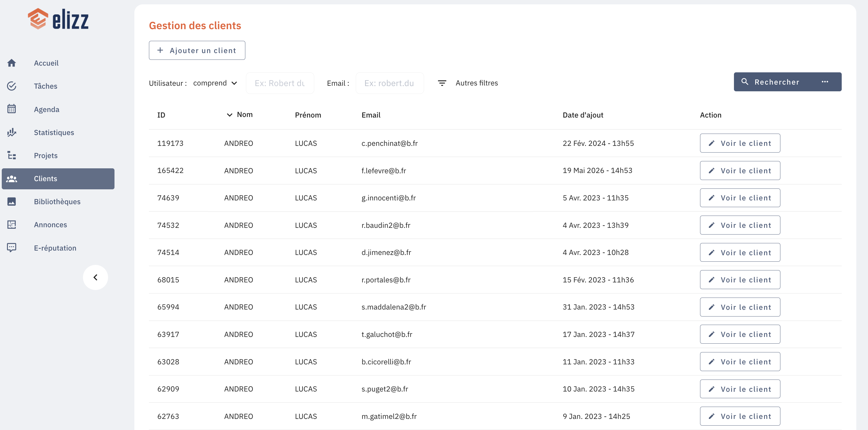
Task: View client d.jimenez@b.fr
Action: pyautogui.click(x=740, y=252)
